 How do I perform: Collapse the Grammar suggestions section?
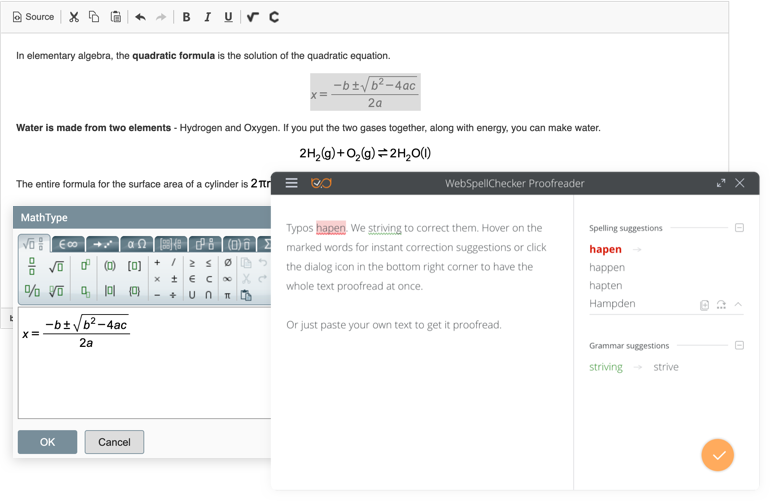coord(739,345)
